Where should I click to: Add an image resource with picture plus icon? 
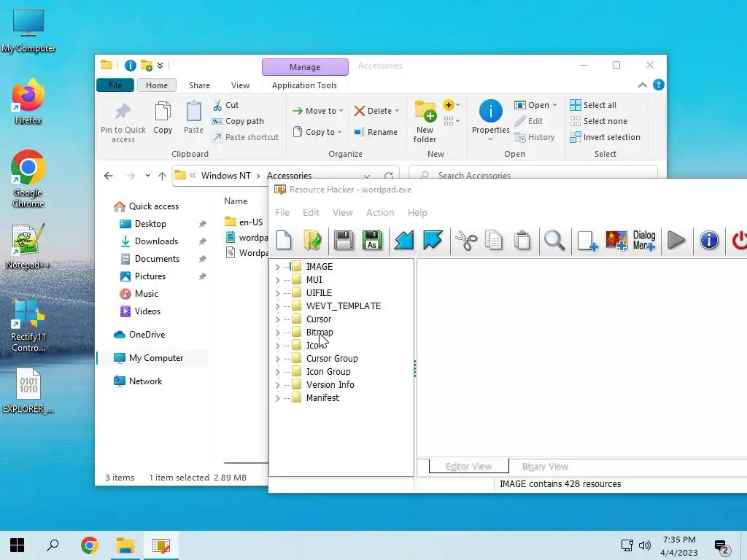[616, 241]
